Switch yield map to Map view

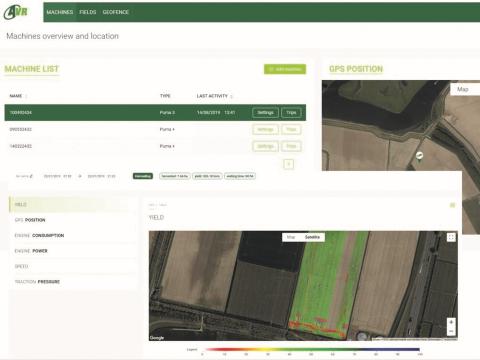291,237
